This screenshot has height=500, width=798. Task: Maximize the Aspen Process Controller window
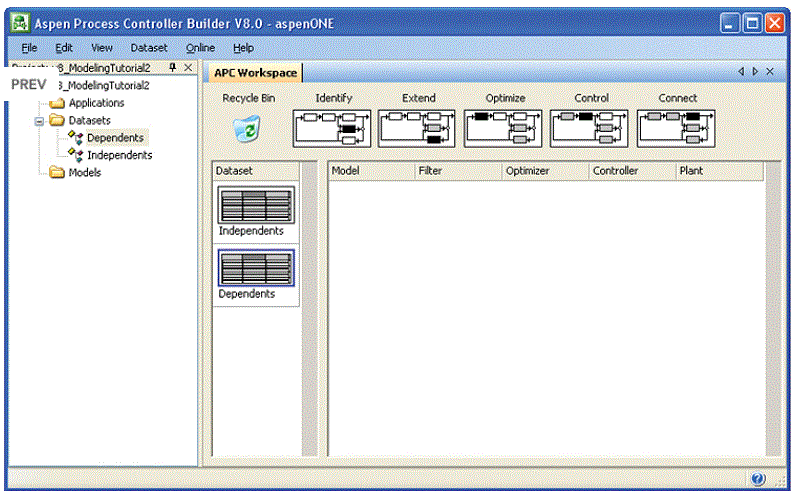click(752, 23)
